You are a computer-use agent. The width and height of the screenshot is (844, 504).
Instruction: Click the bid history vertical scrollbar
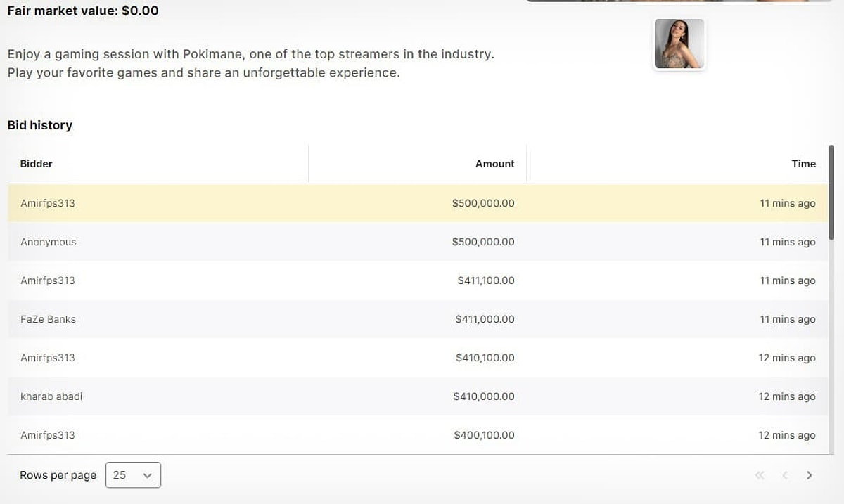click(831, 193)
